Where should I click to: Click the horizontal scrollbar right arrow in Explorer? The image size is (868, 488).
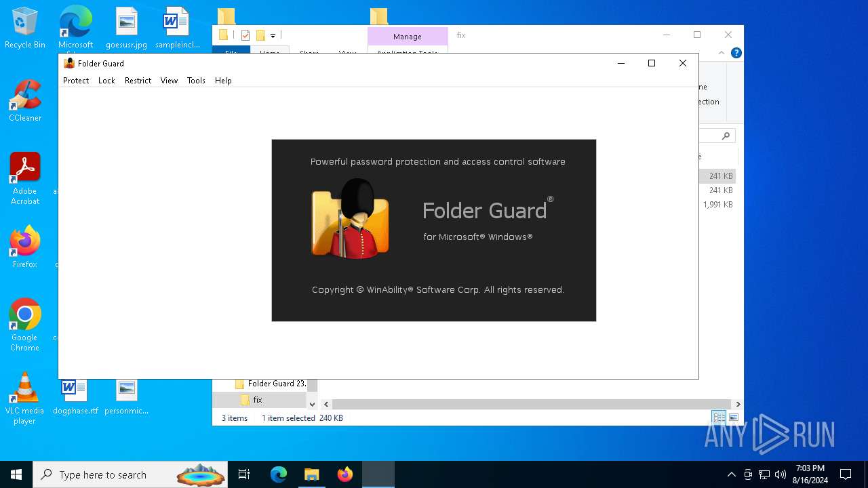738,404
